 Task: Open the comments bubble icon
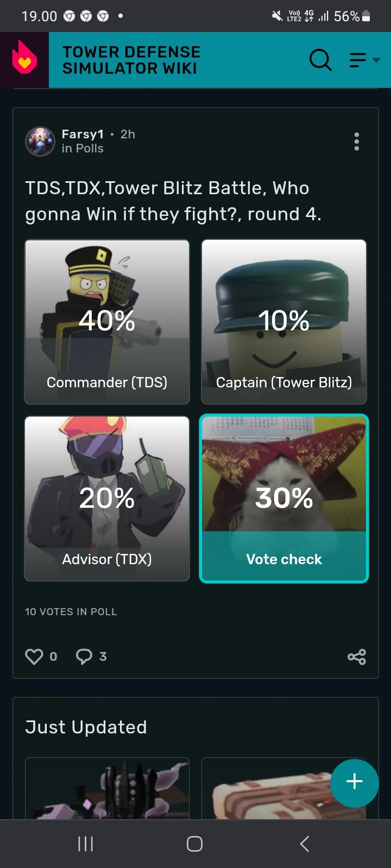[x=84, y=656]
